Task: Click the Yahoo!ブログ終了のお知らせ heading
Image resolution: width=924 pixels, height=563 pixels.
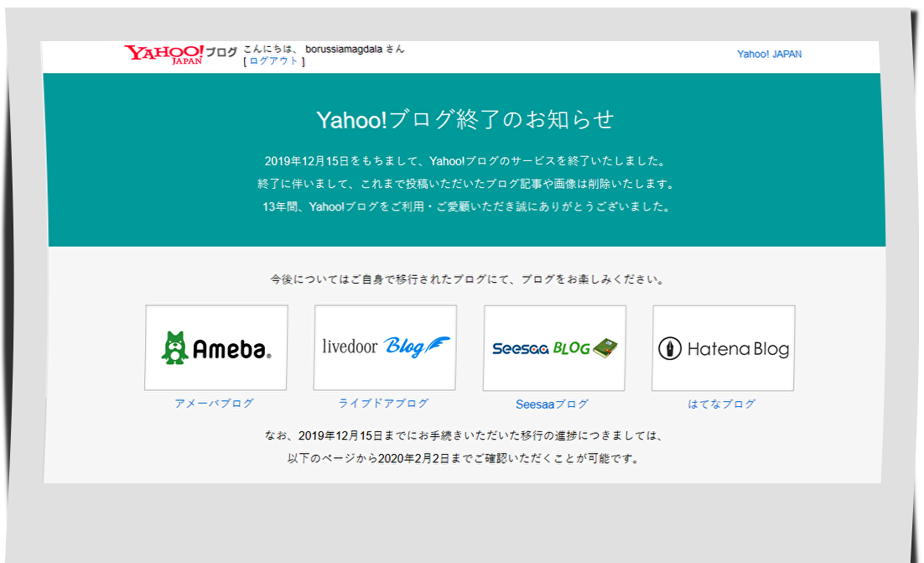Action: click(465, 120)
